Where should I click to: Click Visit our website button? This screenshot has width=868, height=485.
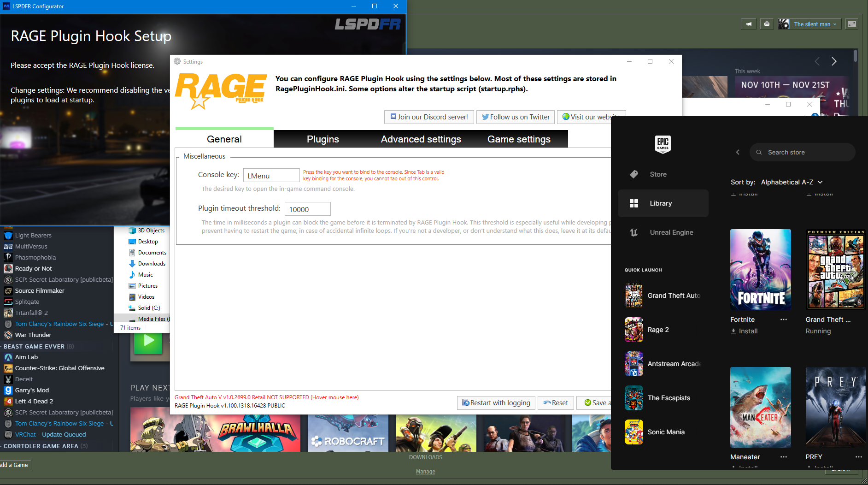[591, 117]
